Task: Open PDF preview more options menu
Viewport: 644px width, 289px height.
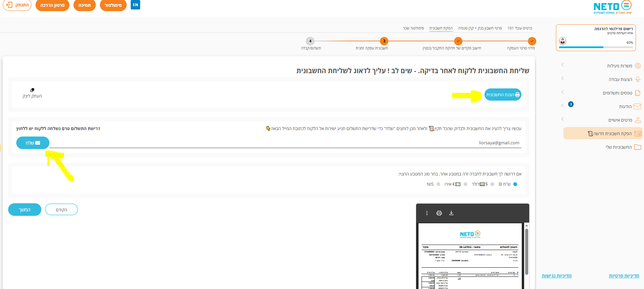Action: click(x=427, y=213)
